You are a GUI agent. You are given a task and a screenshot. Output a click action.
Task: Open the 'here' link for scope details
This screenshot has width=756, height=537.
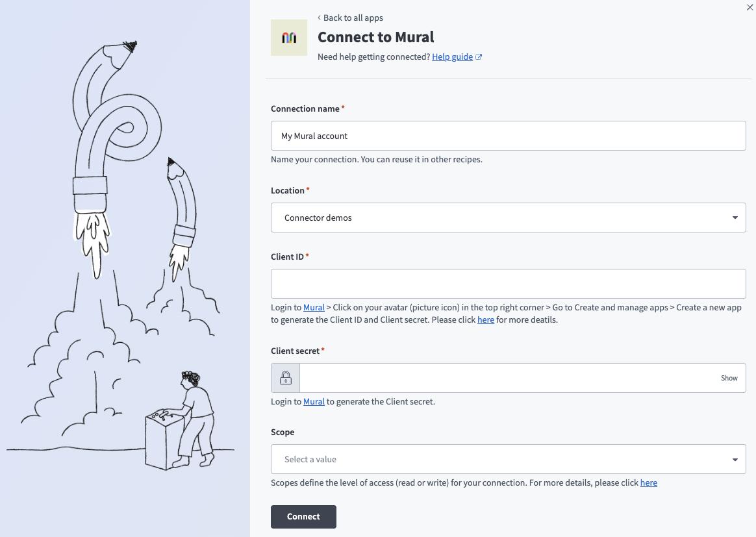tap(648, 483)
